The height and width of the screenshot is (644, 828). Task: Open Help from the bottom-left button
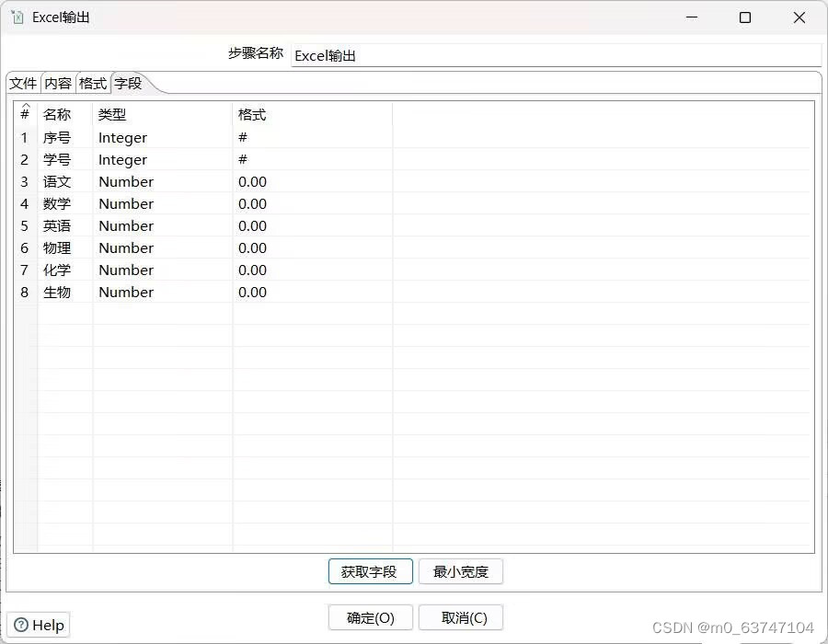(x=39, y=625)
